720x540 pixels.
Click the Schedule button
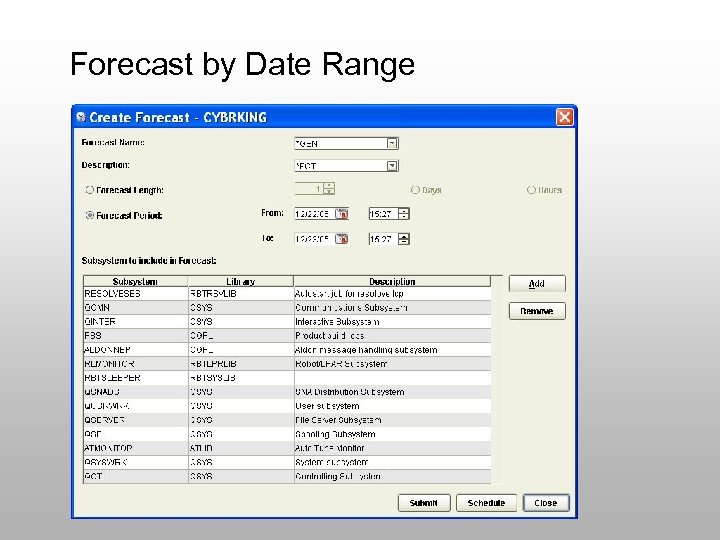tap(486, 503)
